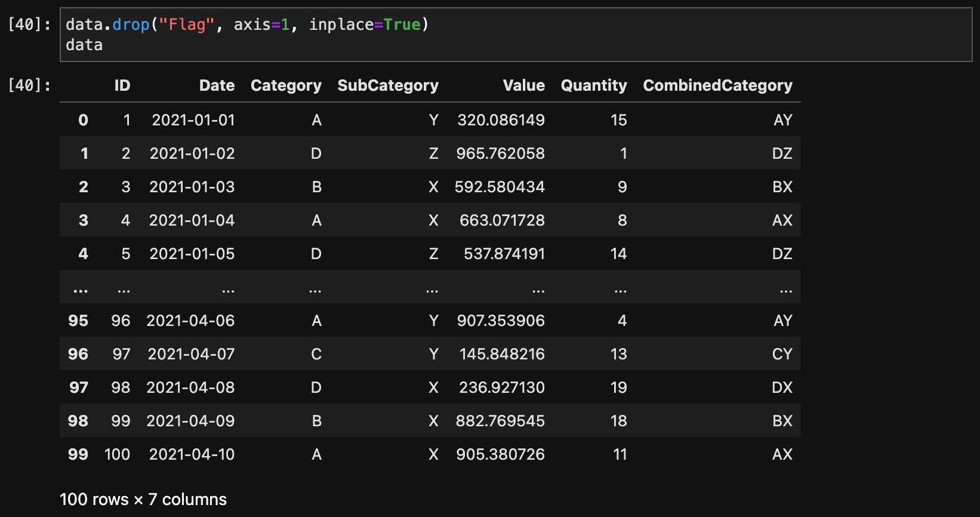Viewport: 980px width, 517px height.
Task: Select date cell 2021-04-06
Action: tap(190, 321)
